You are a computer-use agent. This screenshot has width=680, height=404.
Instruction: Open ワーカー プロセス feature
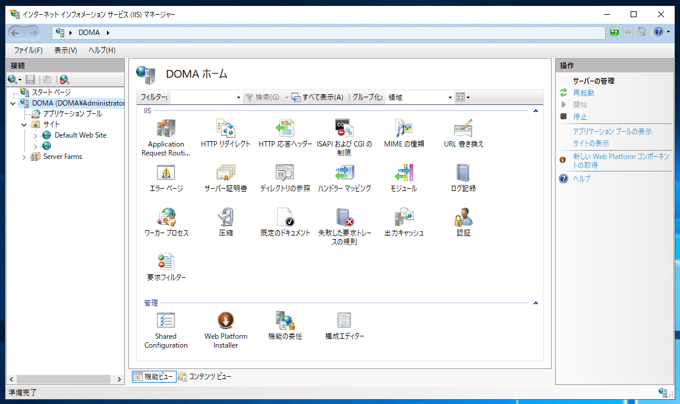(x=166, y=222)
